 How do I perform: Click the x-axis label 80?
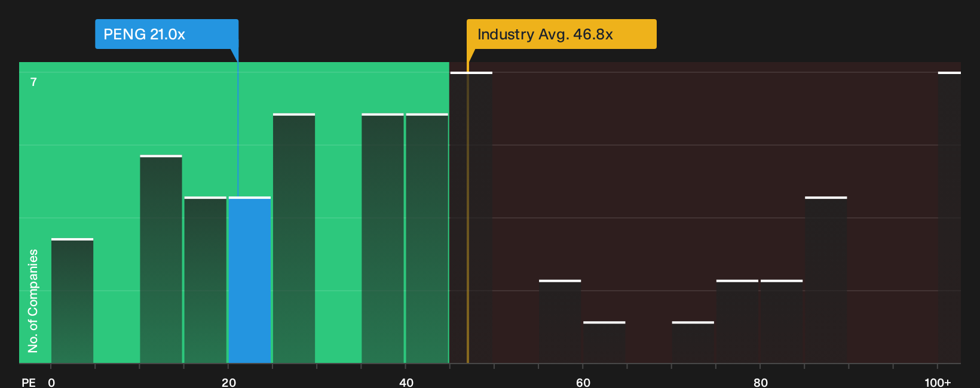[761, 382]
